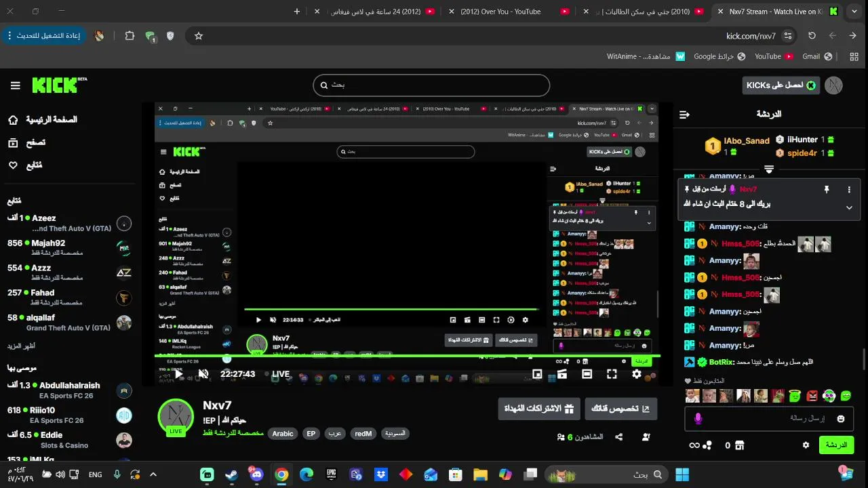Screen dimensions: 868x488
Task: Play the stream with the play button
Action: pyautogui.click(x=179, y=374)
